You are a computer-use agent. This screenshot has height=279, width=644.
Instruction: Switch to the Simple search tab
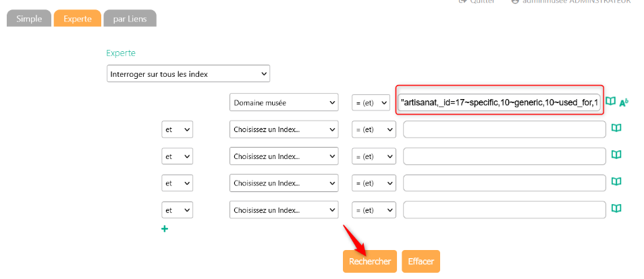click(x=29, y=18)
